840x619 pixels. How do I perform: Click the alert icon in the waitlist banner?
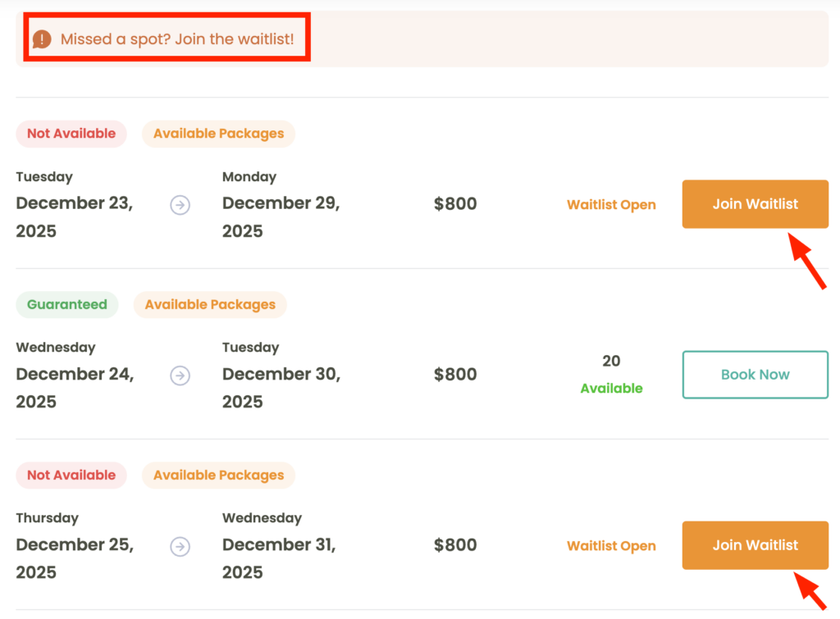point(42,39)
